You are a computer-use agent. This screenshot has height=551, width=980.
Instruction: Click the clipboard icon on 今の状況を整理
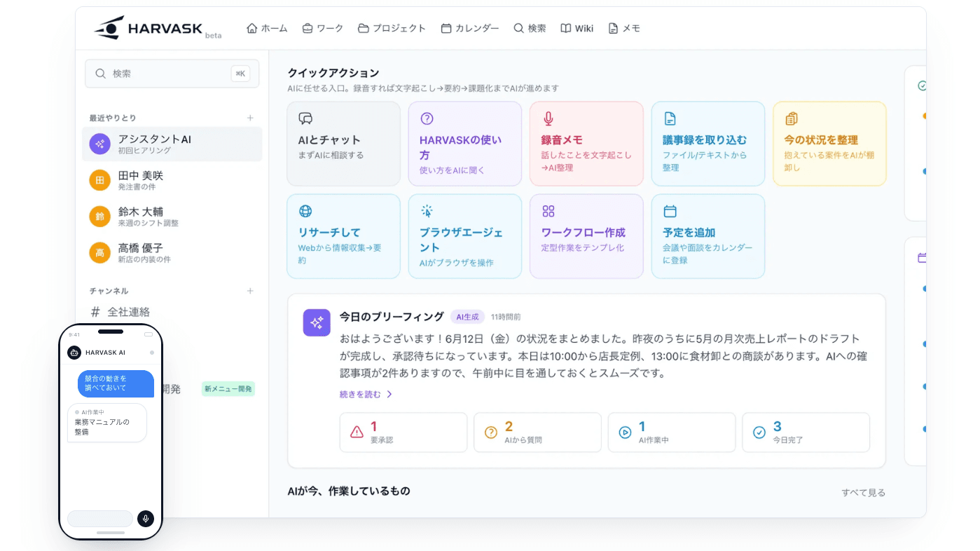tap(792, 118)
